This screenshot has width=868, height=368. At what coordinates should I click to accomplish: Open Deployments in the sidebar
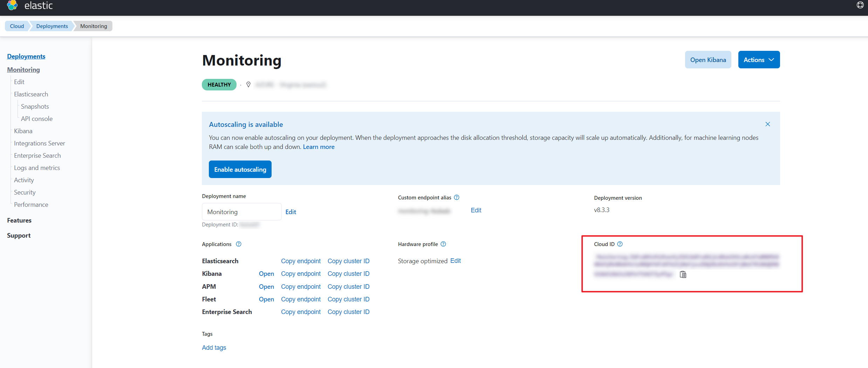[x=26, y=56]
